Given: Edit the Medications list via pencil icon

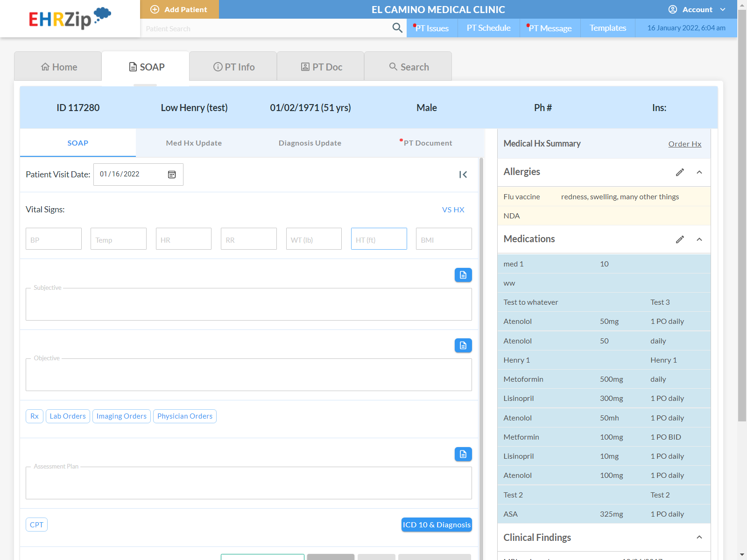Looking at the screenshot, I should pyautogui.click(x=680, y=239).
